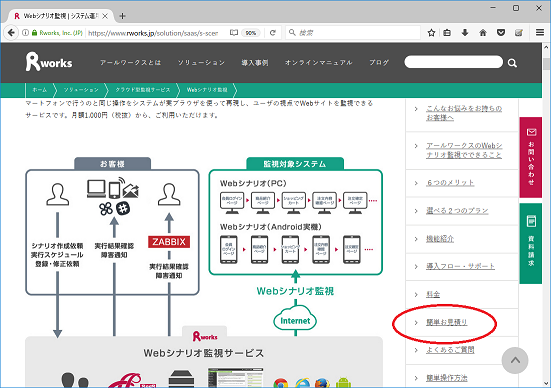Click the お客様 diagram header
Image resolution: width=551 pixels, height=388 pixels.
[112, 164]
